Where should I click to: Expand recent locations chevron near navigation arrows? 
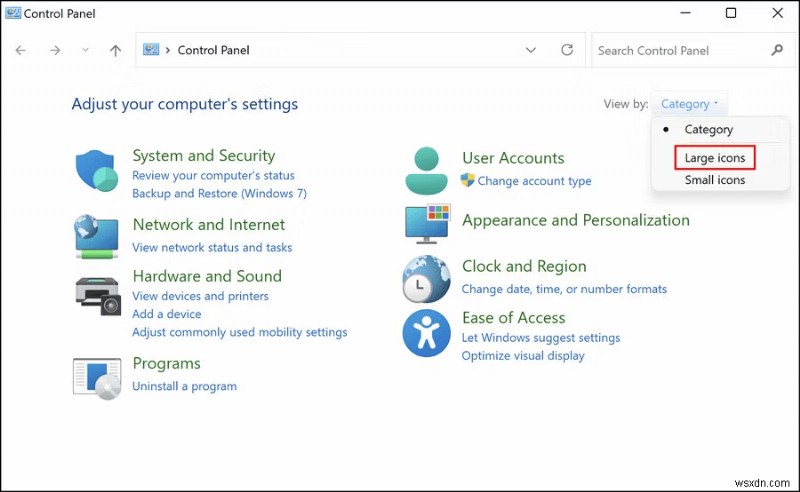click(x=85, y=50)
